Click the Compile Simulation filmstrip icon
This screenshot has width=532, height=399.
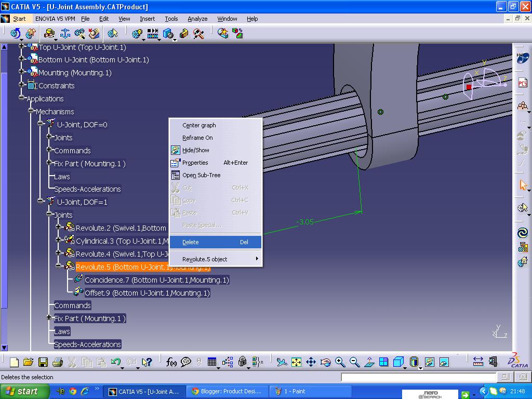[153, 33]
